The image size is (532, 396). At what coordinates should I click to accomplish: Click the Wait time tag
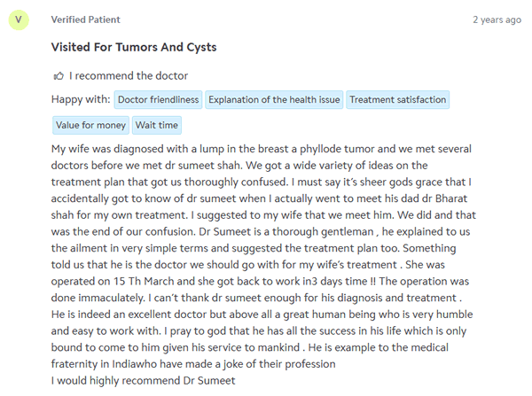coord(157,125)
